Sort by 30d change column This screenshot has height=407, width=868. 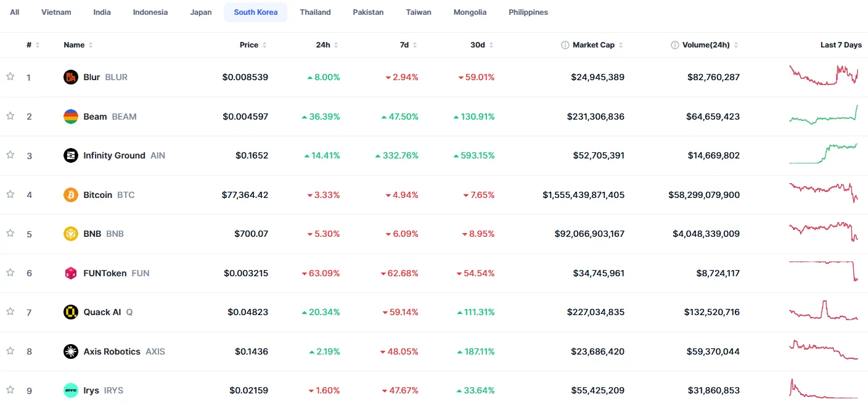pos(482,45)
